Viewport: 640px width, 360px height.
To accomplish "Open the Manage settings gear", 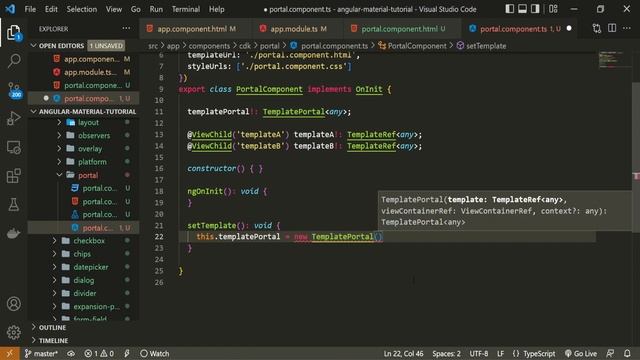I will [13, 332].
